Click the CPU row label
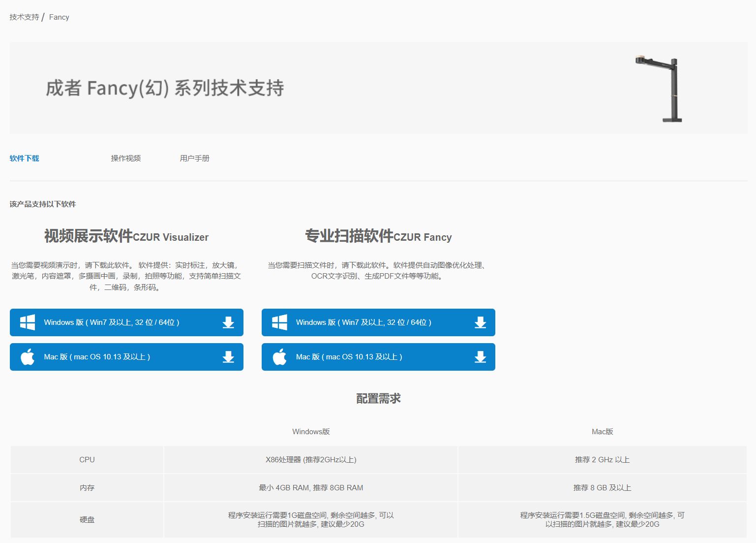The image size is (756, 543). [x=87, y=459]
